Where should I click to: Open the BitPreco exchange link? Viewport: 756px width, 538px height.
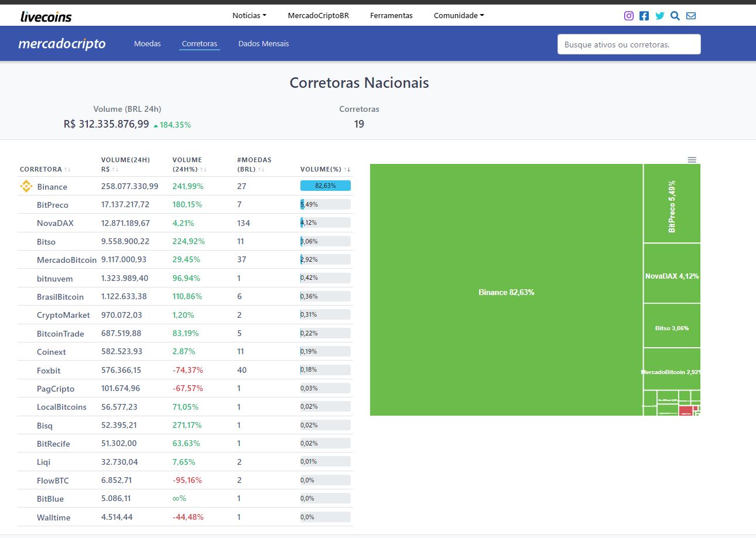pyautogui.click(x=53, y=205)
